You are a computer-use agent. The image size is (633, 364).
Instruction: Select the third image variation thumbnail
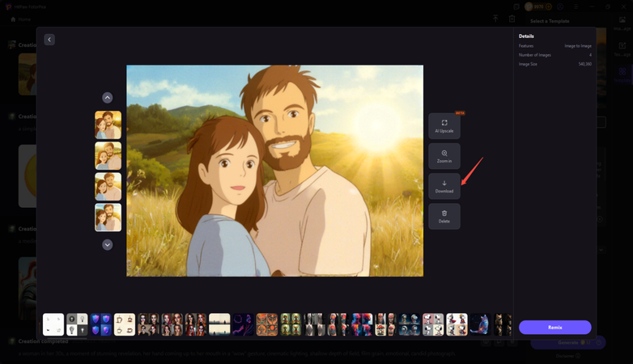[x=108, y=186]
